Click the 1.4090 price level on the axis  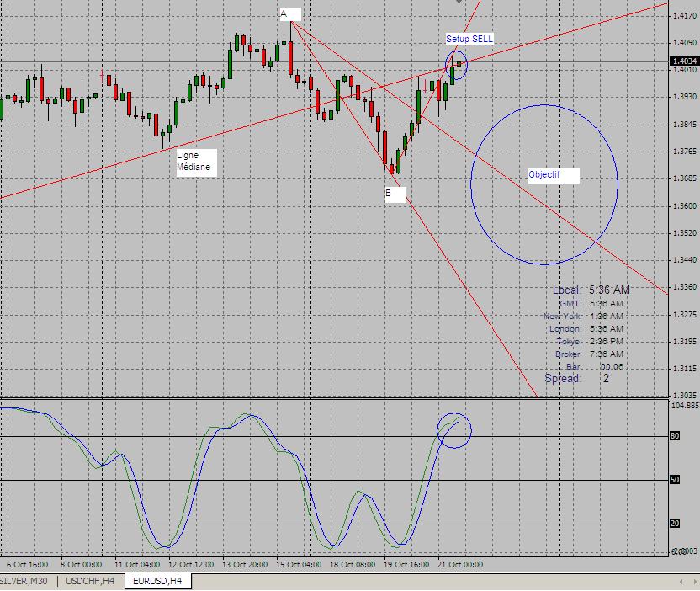(x=684, y=43)
